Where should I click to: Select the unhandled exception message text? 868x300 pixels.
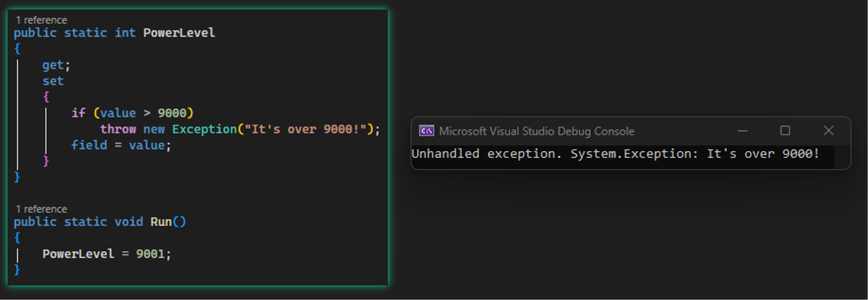tap(615, 153)
